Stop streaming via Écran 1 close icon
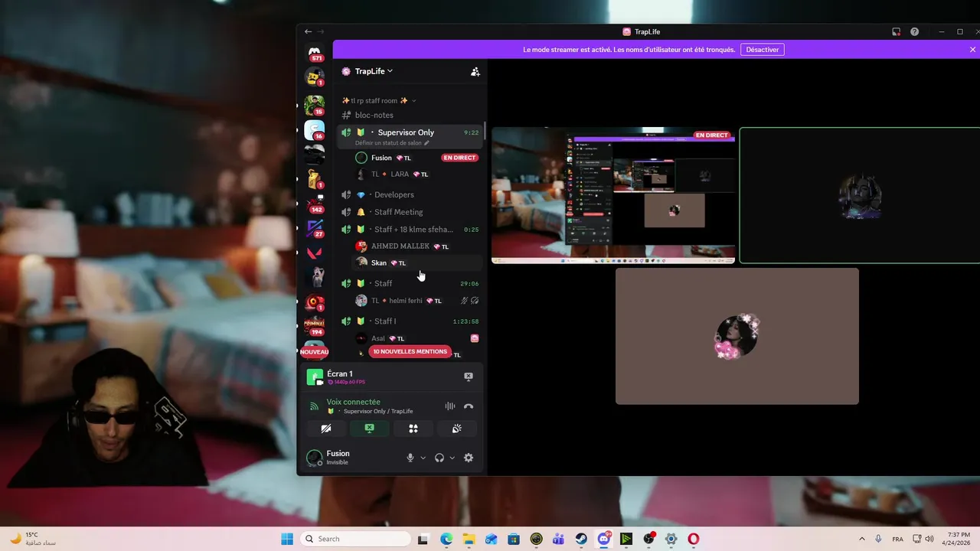Image resolution: width=980 pixels, height=551 pixels. tap(469, 377)
